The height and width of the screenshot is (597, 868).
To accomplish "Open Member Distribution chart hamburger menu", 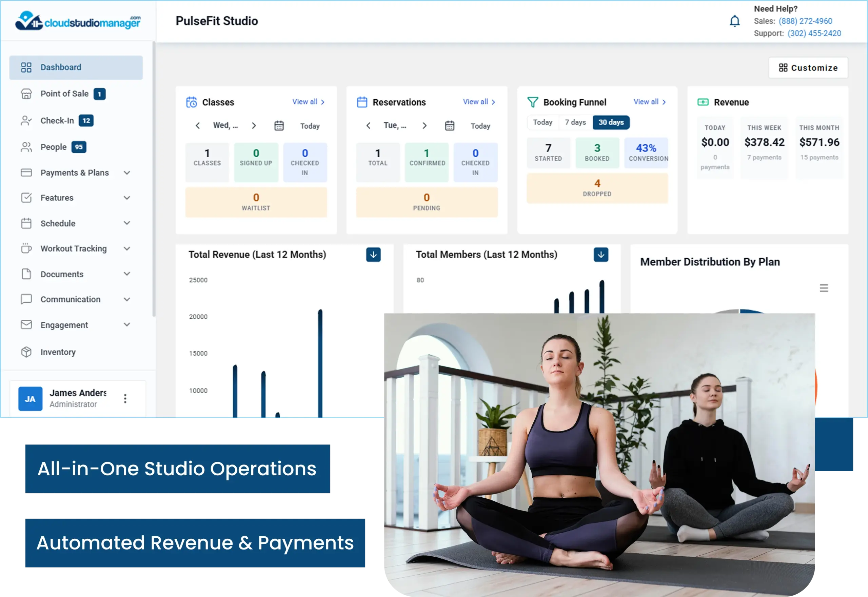I will (824, 288).
